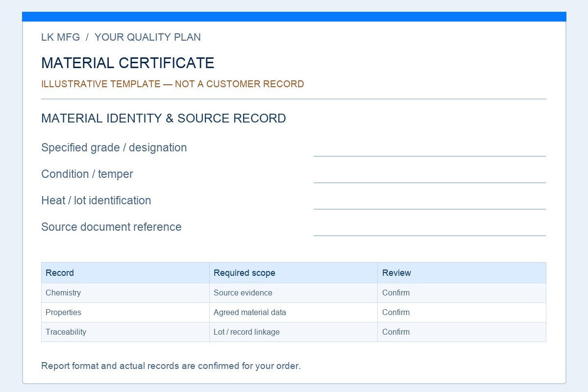
Task: Click the 'Heat / lot identification' label
Action: (x=96, y=200)
